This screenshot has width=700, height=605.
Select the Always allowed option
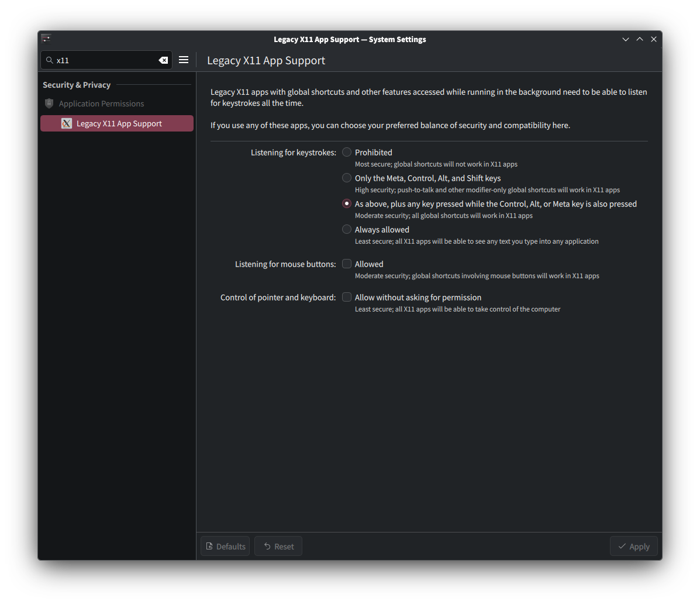[346, 229]
